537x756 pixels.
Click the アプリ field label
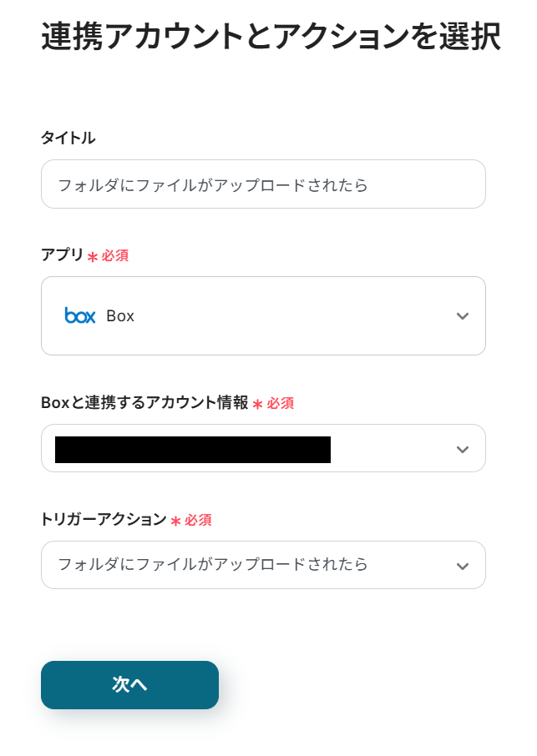coord(62,255)
